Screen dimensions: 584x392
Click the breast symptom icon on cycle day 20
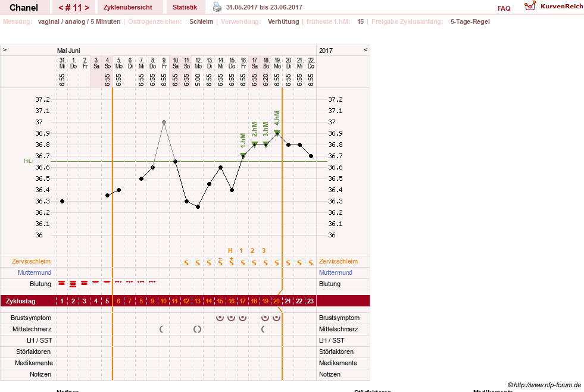point(277,318)
